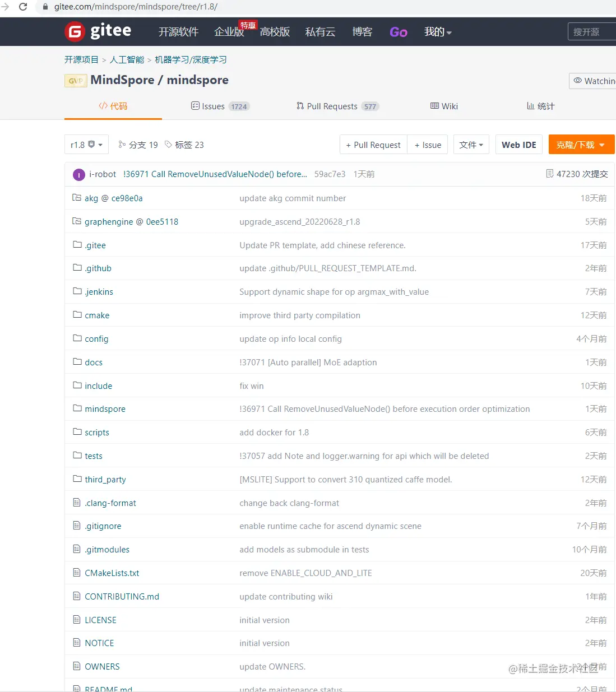
Task: Open the include folder
Action: click(x=99, y=386)
